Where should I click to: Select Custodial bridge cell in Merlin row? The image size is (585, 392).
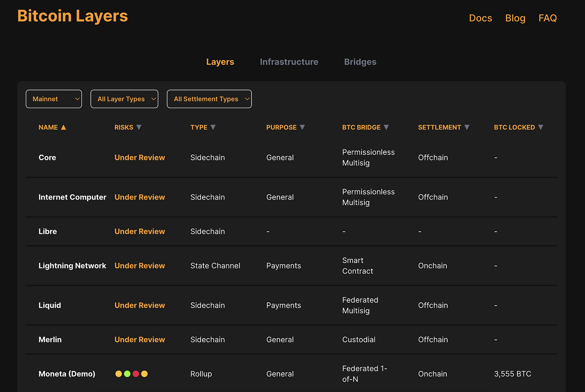(x=359, y=339)
